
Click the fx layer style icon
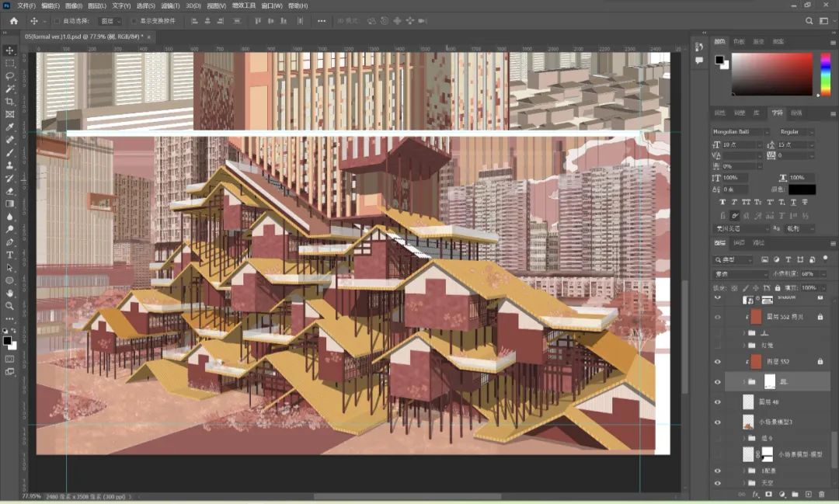coord(756,495)
